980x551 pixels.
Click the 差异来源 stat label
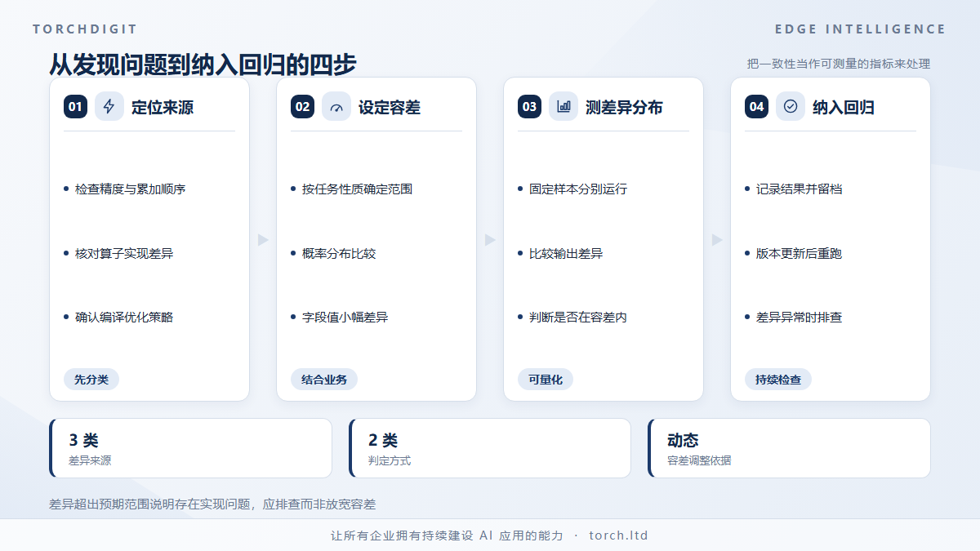point(90,460)
